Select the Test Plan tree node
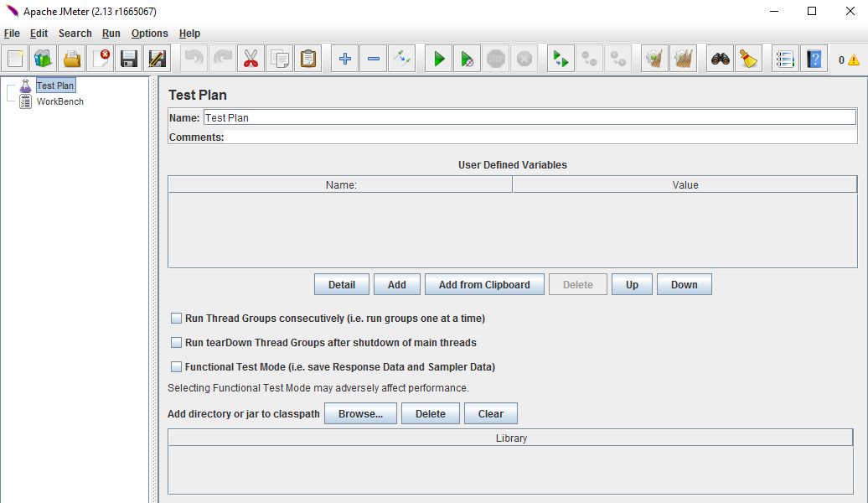The width and height of the screenshot is (868, 503). click(54, 86)
